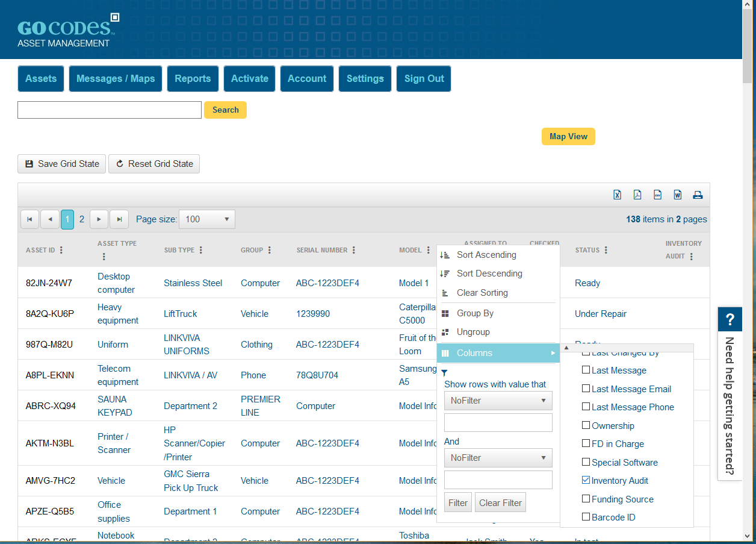
Task: Open the Account tab
Action: click(x=307, y=79)
